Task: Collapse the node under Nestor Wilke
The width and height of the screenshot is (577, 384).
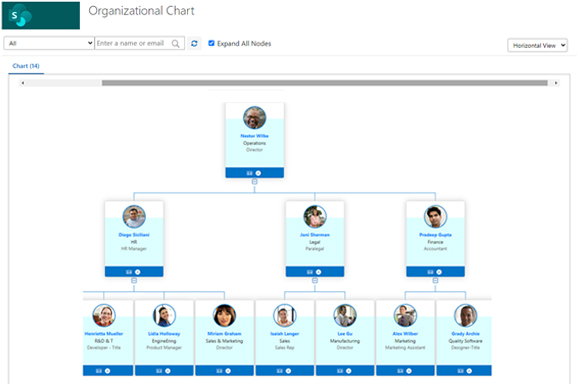Action: (x=254, y=182)
